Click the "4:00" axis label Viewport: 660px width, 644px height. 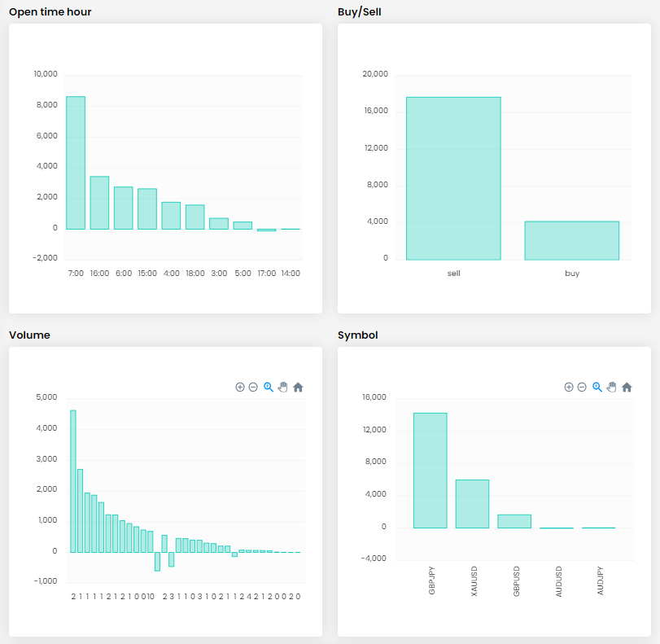coord(172,274)
